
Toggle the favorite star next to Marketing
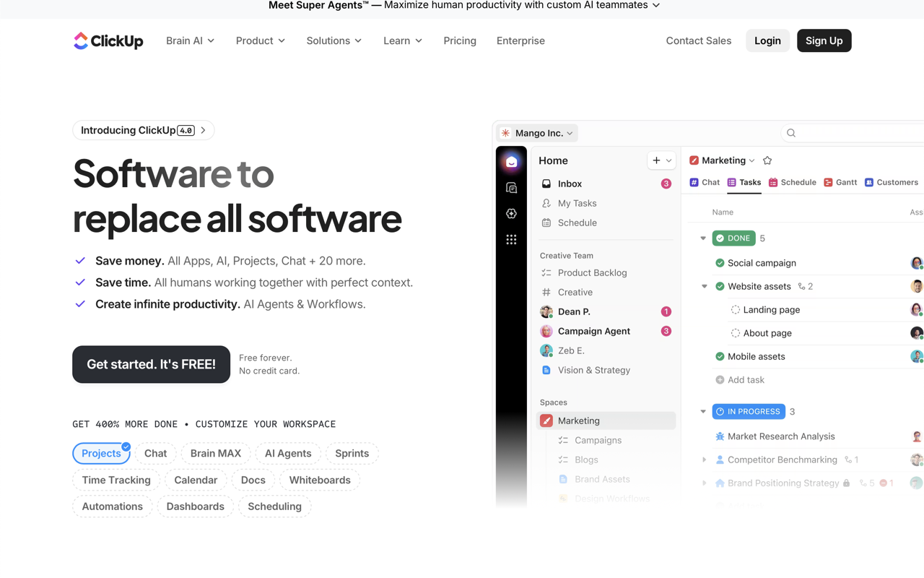point(767,160)
